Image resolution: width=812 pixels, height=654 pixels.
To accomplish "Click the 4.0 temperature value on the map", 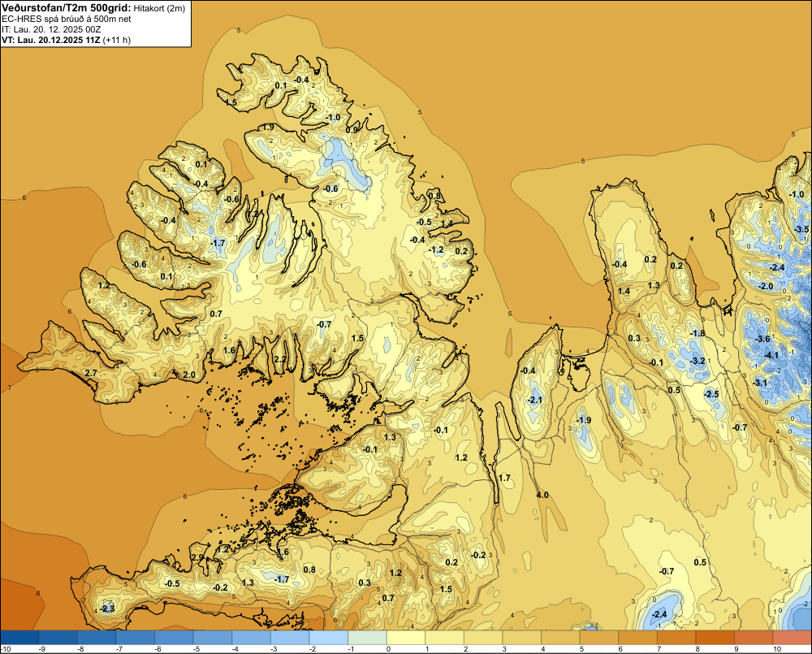I will (x=542, y=495).
